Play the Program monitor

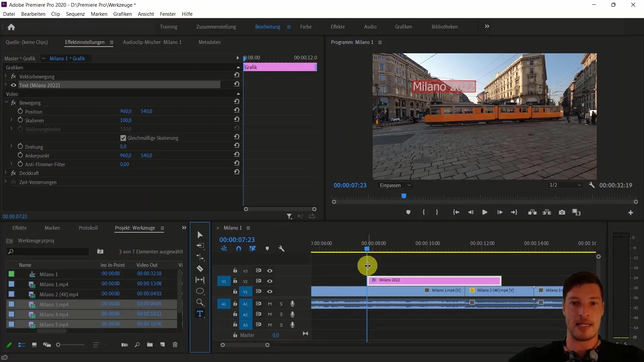[485, 213]
